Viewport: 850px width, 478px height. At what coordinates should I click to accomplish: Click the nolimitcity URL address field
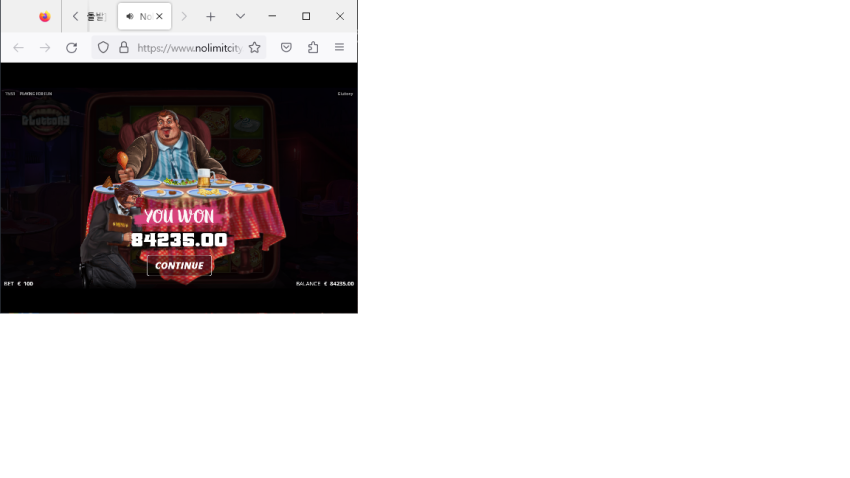click(189, 48)
